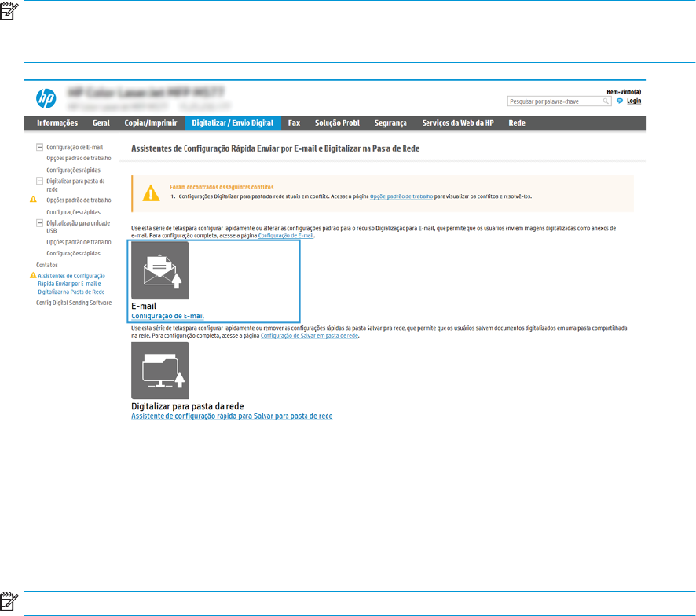Switch to the Copiar/Imprimir tab
This screenshot has height=616, width=696.
click(151, 123)
